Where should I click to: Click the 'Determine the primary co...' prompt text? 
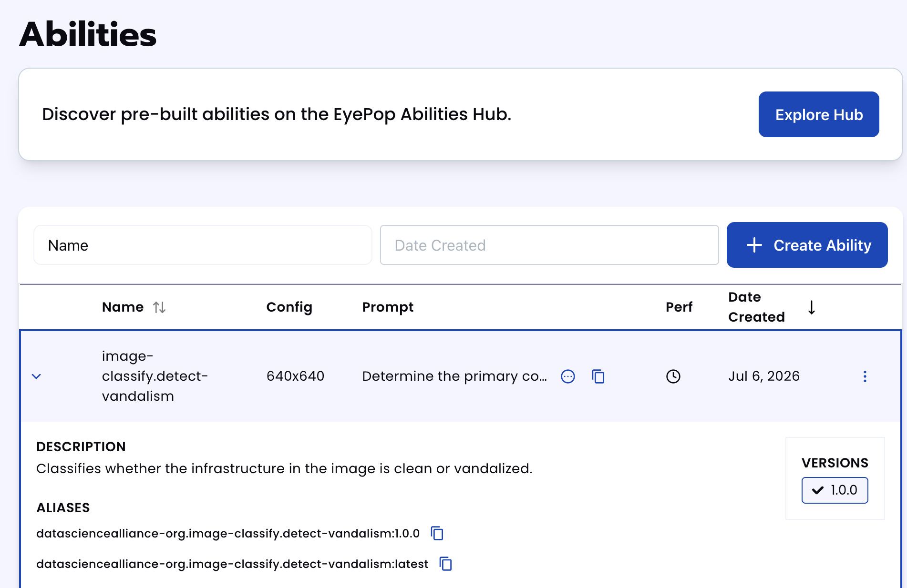pyautogui.click(x=454, y=376)
